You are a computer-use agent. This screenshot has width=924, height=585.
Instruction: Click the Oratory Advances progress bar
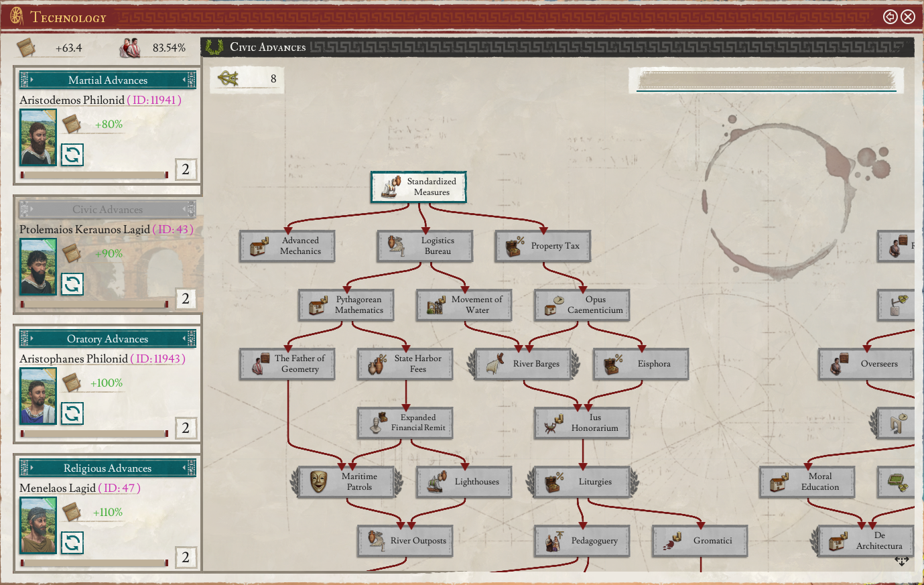pos(94,434)
